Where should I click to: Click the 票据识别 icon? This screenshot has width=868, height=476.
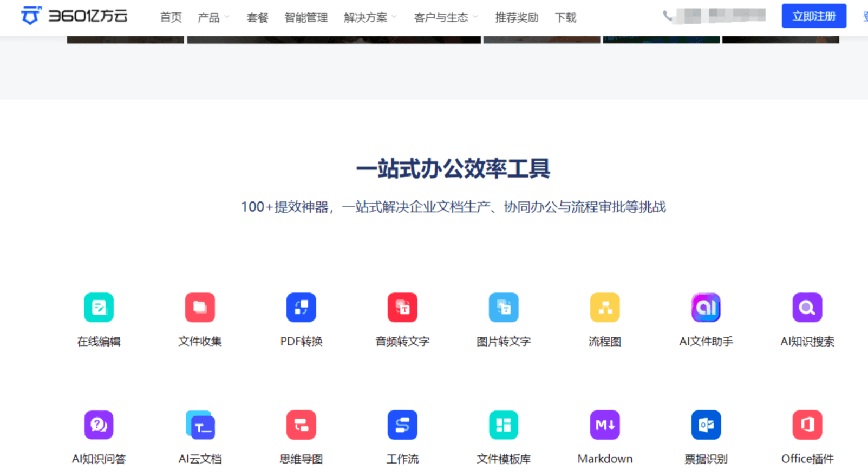[x=706, y=425]
